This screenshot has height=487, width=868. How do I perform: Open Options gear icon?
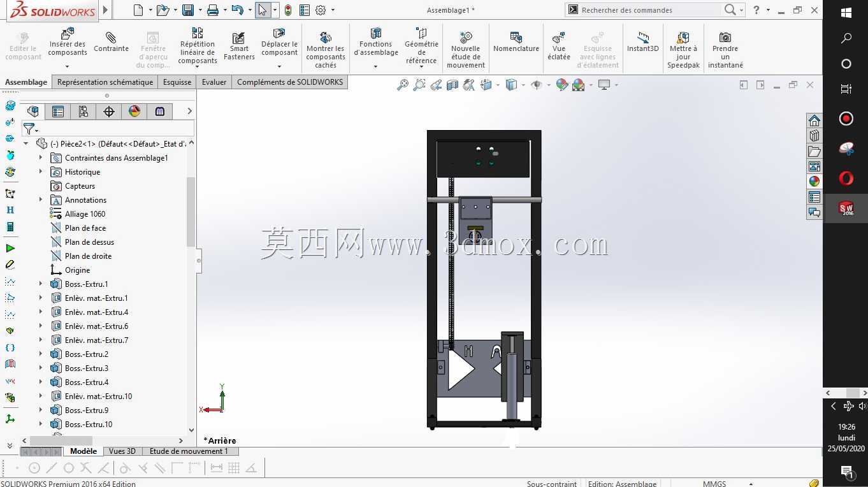point(321,10)
